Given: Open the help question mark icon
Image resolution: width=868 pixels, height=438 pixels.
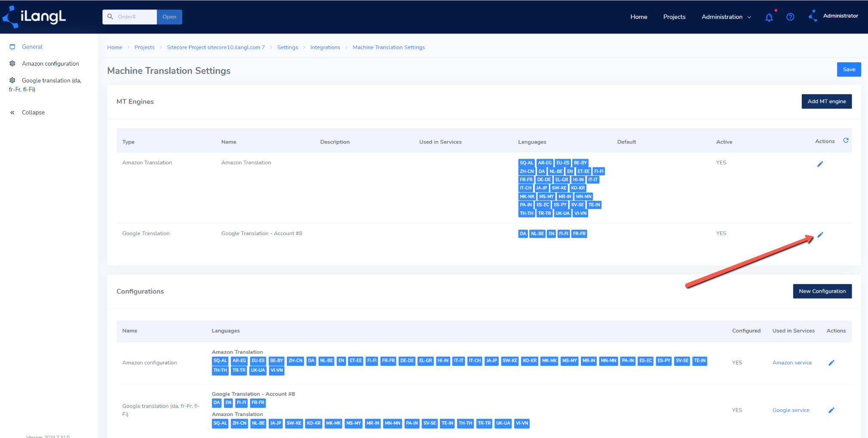Looking at the screenshot, I should (x=790, y=17).
